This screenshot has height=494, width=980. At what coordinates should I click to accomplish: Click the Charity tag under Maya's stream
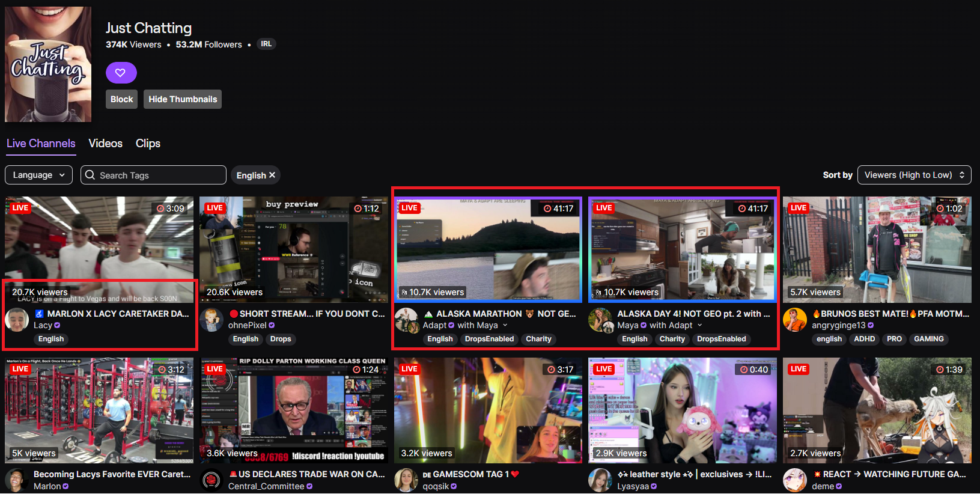[672, 339]
